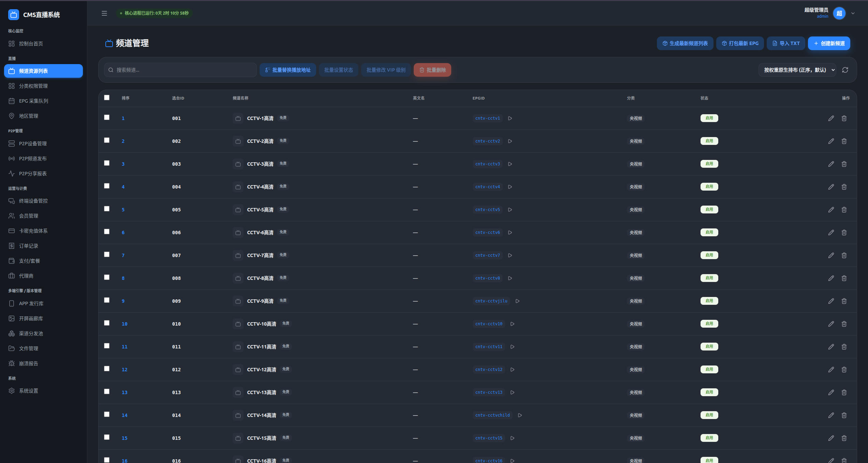
Task: Delete the CCTV-2高清 channel
Action: 844,141
